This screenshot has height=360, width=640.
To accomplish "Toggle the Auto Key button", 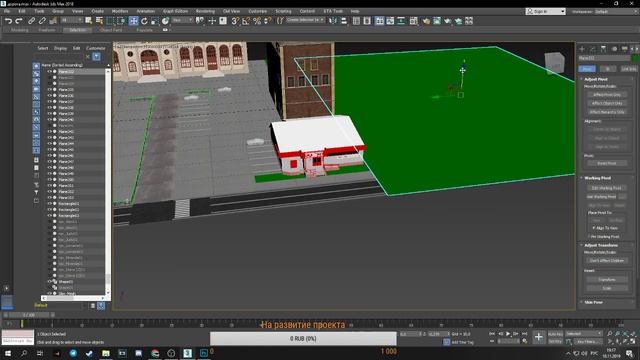I will (555, 334).
